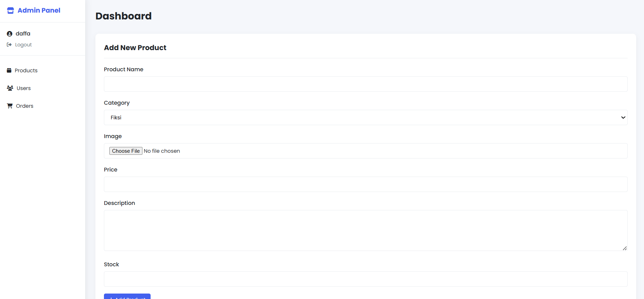Click the Description textarea resize handle
This screenshot has height=299, width=644.
[625, 248]
